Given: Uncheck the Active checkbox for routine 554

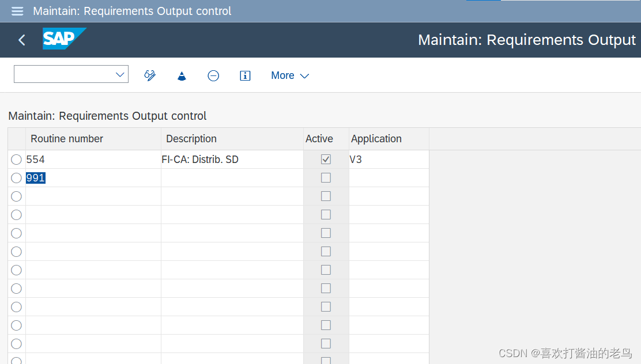Looking at the screenshot, I should (326, 159).
